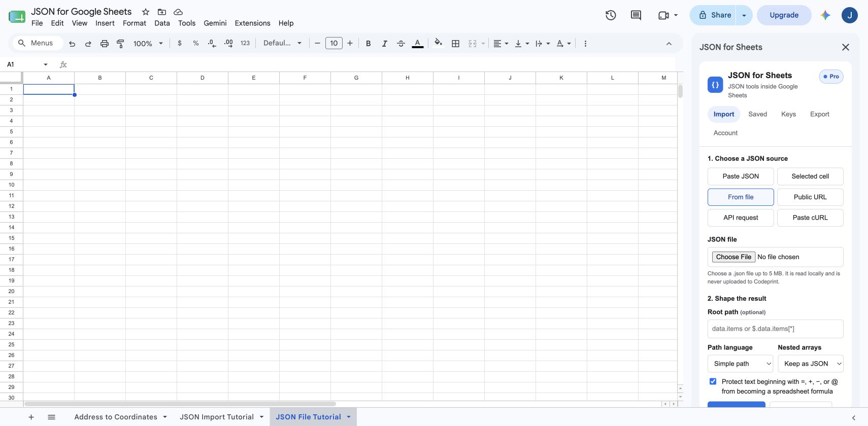Close the JSON for Sheets sidebar
Viewport: 868px width, 426px height.
pyautogui.click(x=846, y=47)
